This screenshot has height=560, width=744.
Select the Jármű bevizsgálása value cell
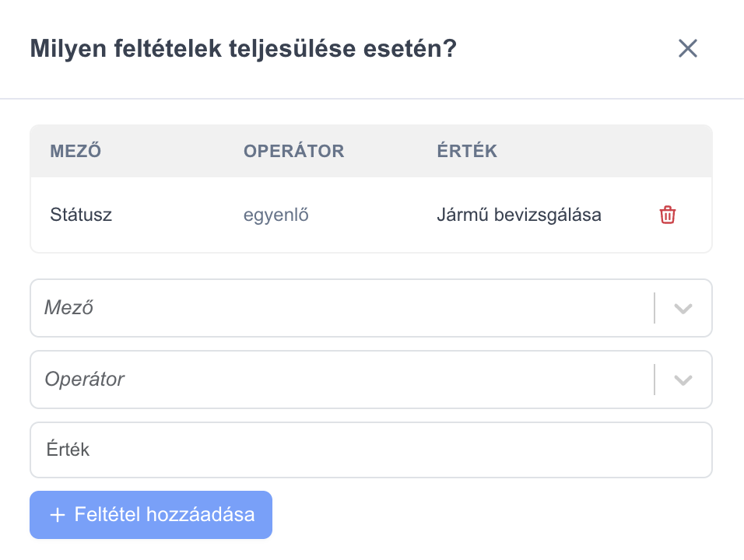(519, 215)
